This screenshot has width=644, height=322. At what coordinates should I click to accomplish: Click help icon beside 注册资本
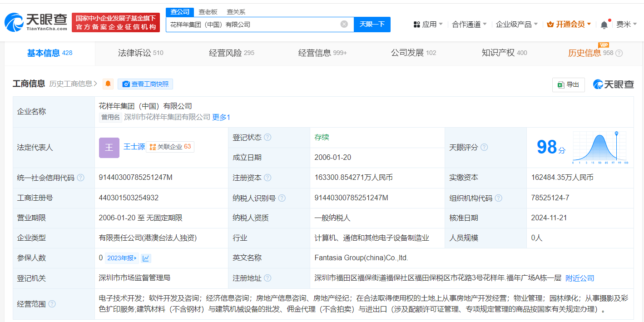268,178
